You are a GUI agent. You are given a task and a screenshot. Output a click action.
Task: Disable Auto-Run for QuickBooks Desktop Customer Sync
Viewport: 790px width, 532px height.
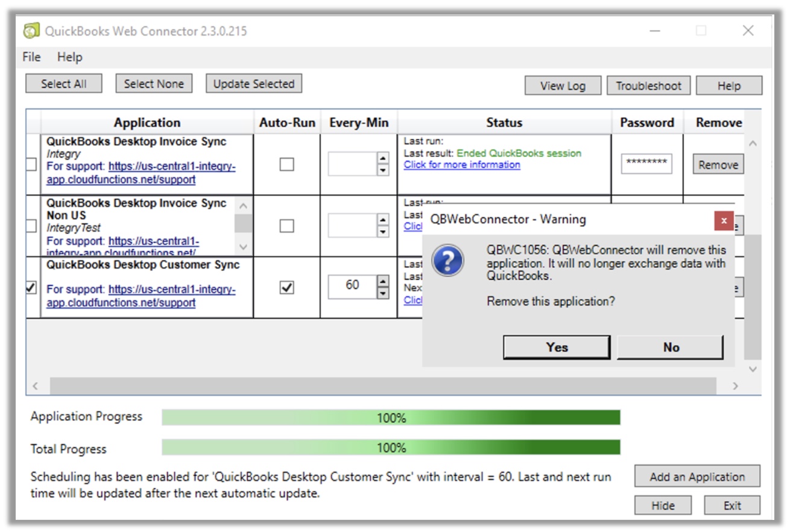(287, 288)
